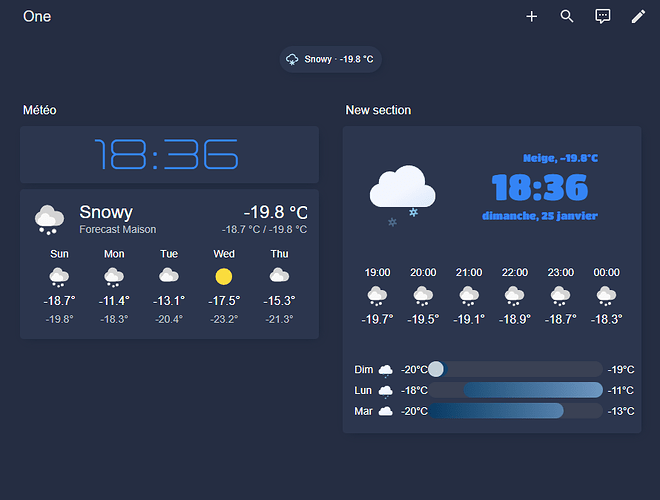Select the Thu forecast day label
This screenshot has width=660, height=500.
[x=279, y=254]
